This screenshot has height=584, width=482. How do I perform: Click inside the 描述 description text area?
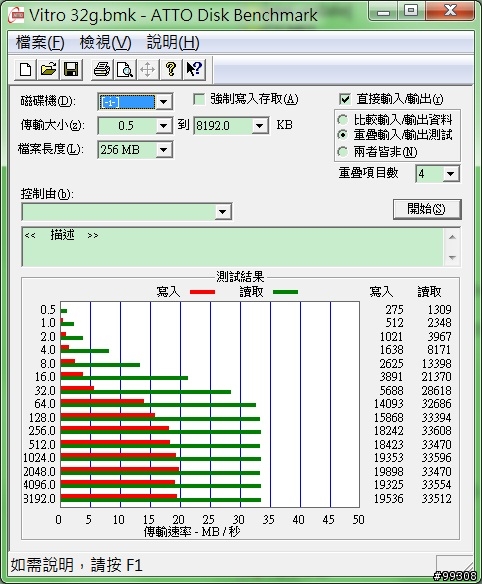[233, 247]
